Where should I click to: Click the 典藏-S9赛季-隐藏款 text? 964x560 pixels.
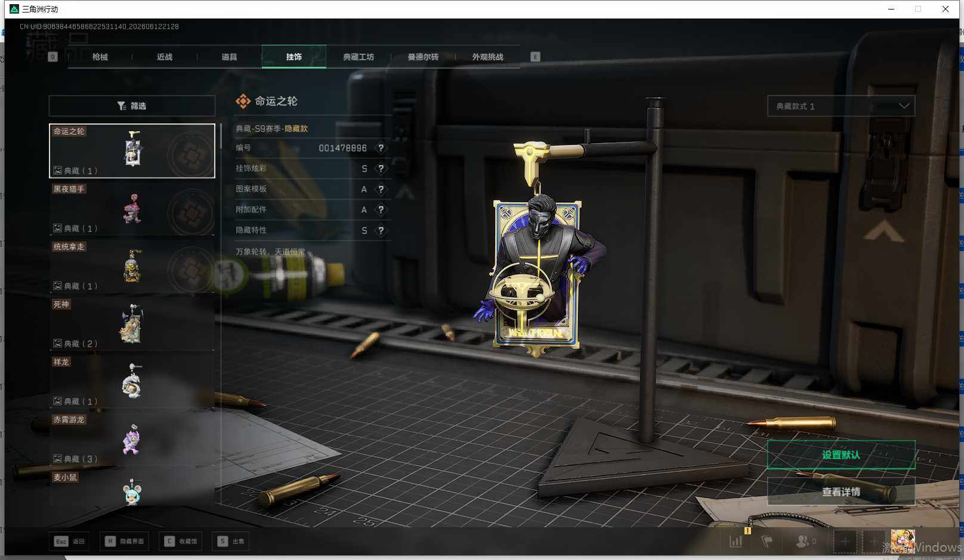pos(272,128)
